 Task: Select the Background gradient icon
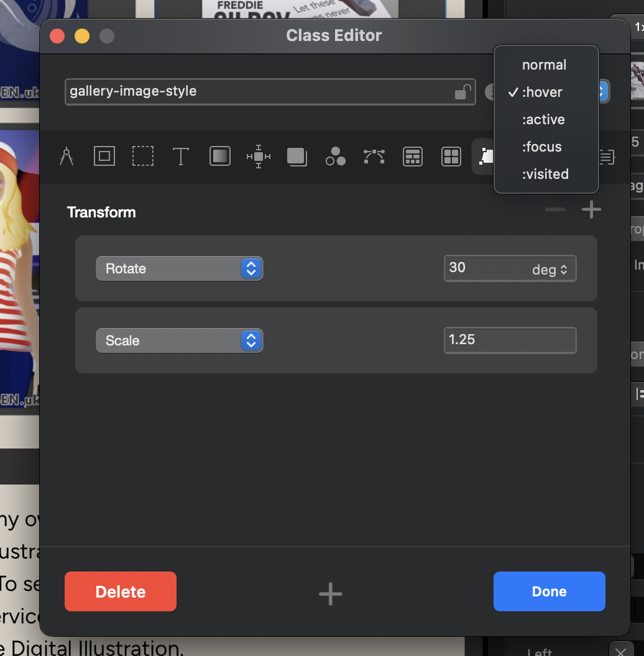click(x=220, y=157)
